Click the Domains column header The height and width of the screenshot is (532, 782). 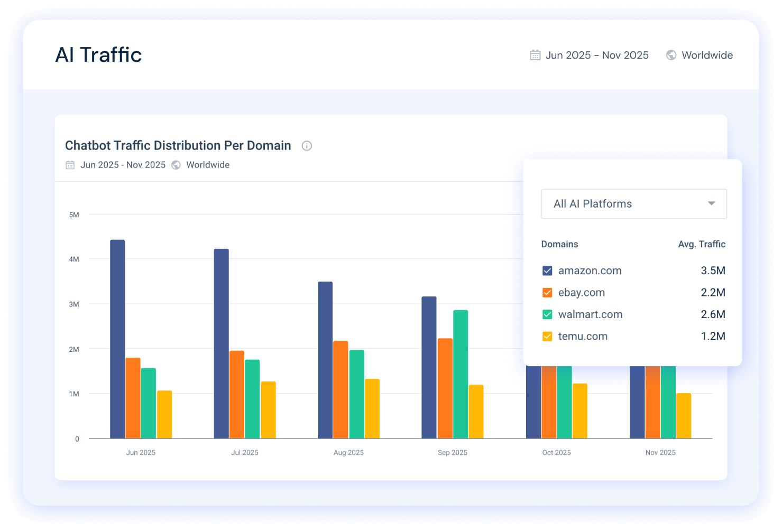559,244
